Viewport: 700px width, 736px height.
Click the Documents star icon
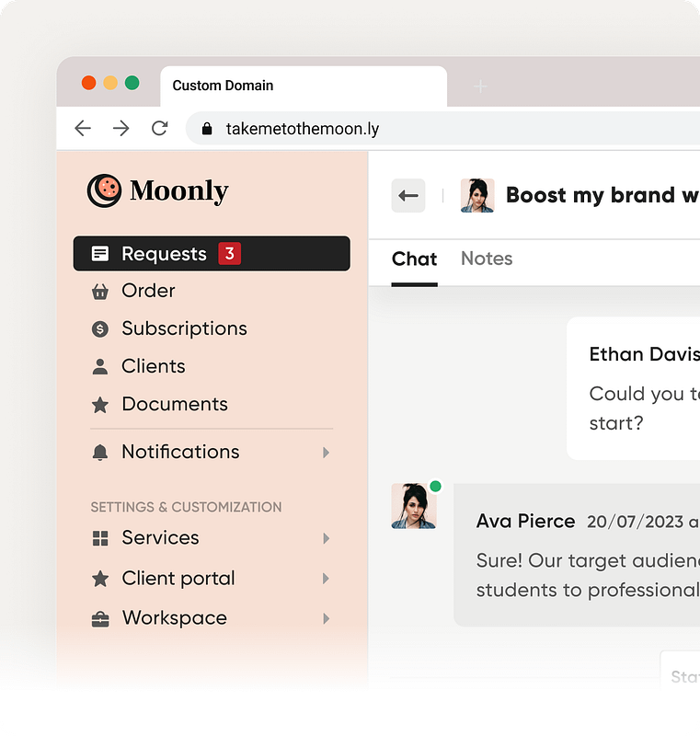(100, 405)
